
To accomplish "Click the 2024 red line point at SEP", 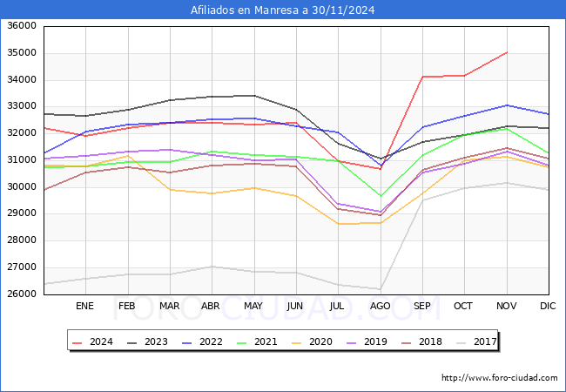I will (422, 77).
